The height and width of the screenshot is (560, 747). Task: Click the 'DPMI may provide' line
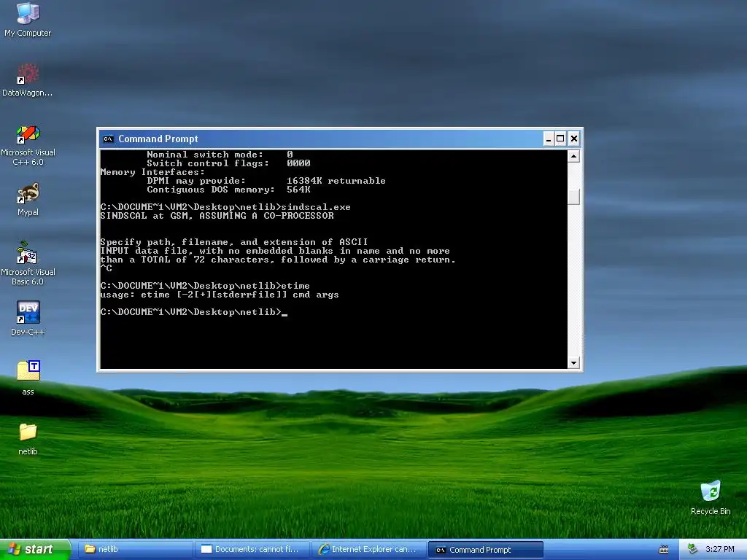[x=266, y=181]
